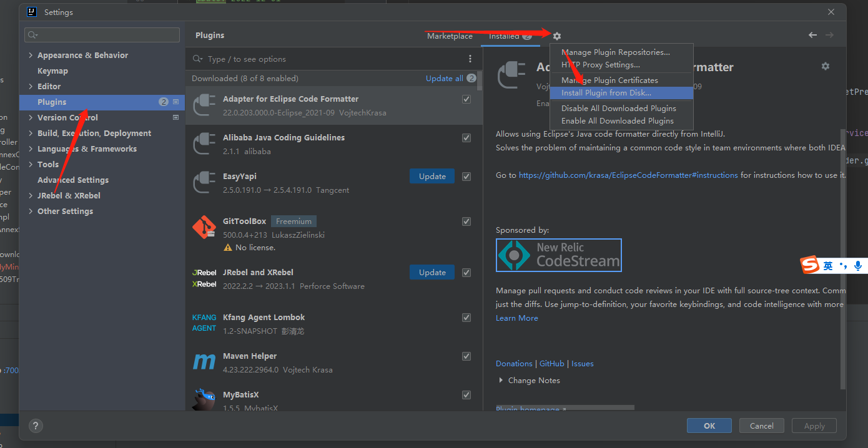Screen dimensions: 868x448
Task: Expand the Editor settings node
Action: click(31, 86)
